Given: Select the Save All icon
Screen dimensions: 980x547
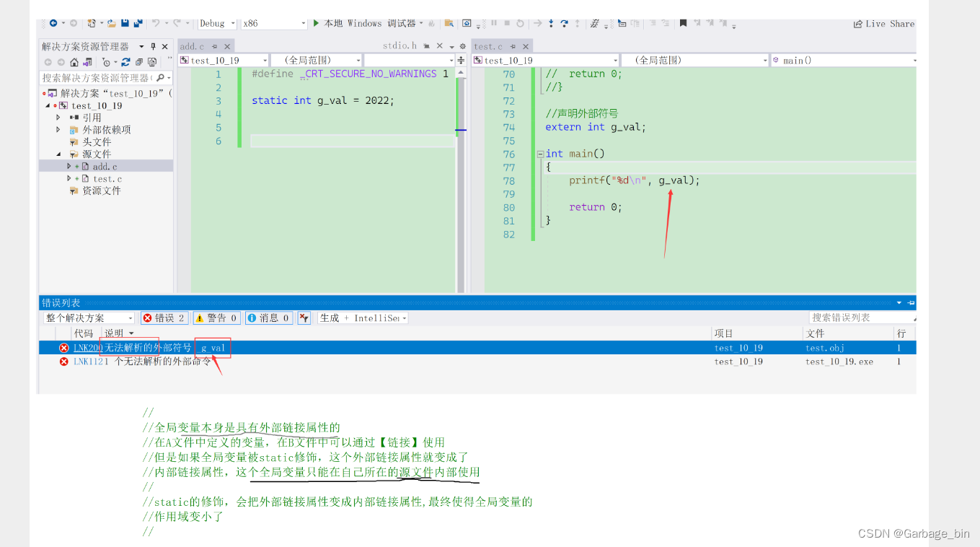Looking at the screenshot, I should click(137, 23).
